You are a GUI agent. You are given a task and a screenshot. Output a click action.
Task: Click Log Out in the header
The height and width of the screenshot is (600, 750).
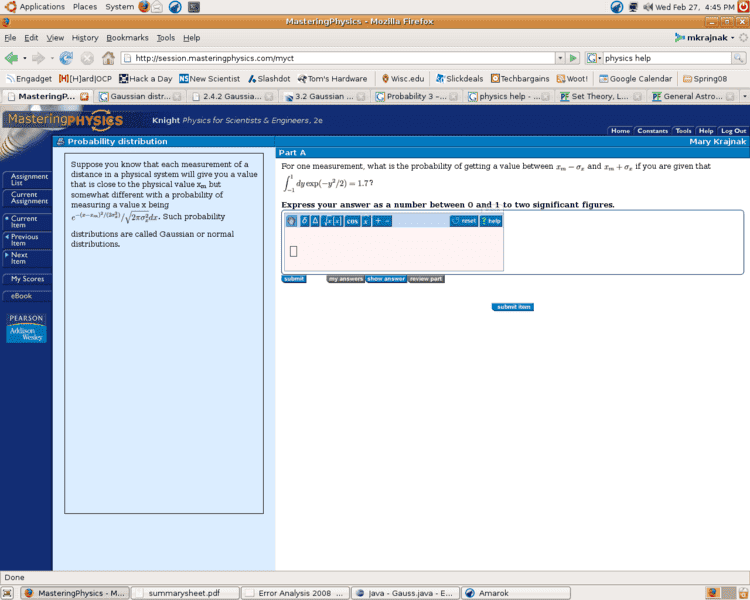pos(733,131)
